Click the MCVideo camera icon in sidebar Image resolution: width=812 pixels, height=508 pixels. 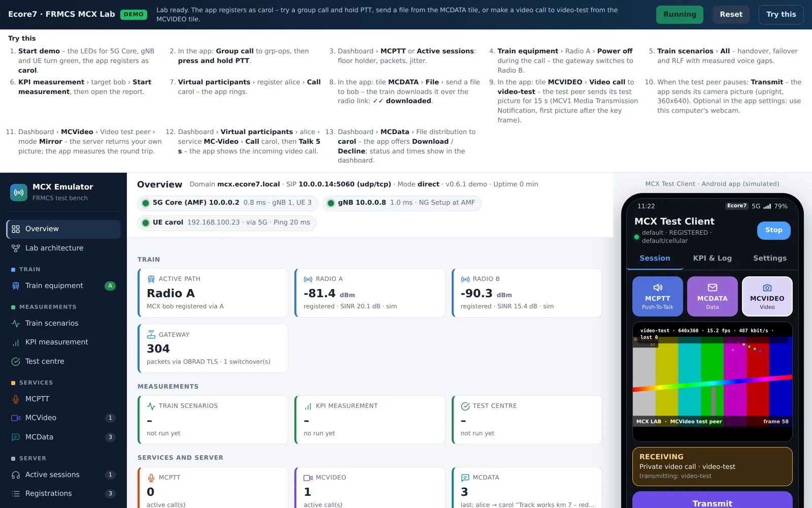(16, 418)
